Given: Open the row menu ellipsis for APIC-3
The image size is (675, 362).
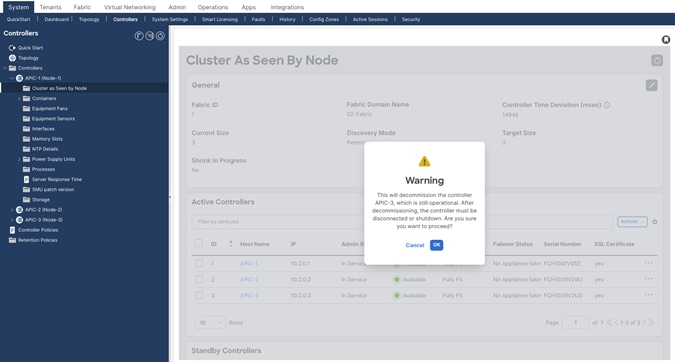Looking at the screenshot, I should pos(648,295).
